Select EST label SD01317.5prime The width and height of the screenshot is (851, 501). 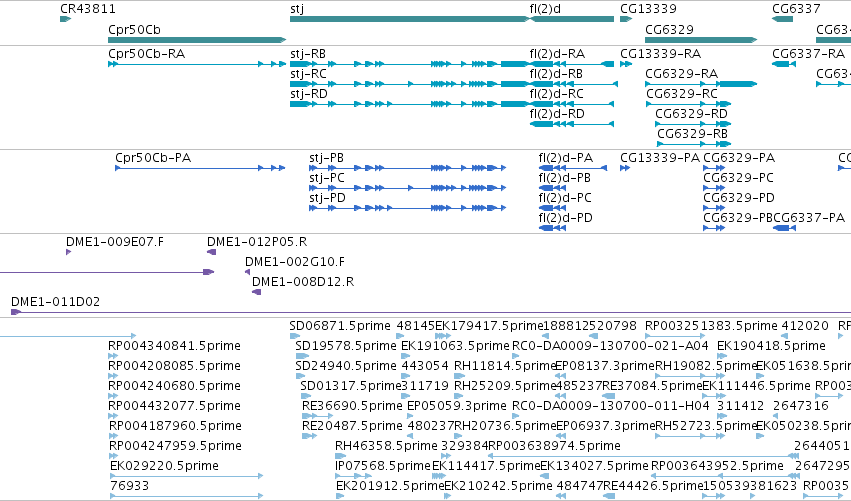point(351,386)
